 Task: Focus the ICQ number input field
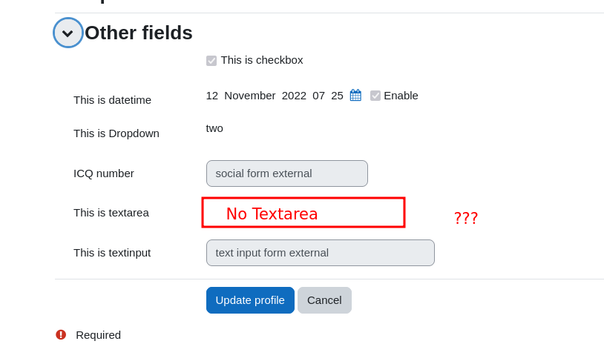[x=287, y=173]
